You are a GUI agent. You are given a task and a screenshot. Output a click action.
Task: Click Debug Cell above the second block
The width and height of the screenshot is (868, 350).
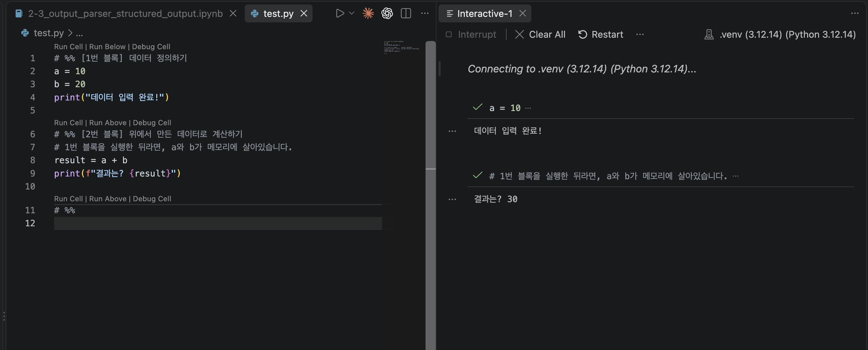click(152, 122)
